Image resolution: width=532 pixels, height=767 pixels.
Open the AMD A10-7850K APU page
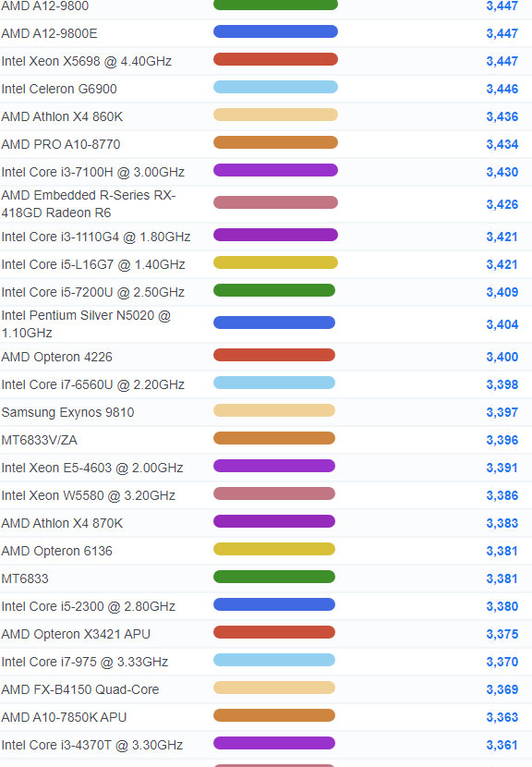click(64, 718)
